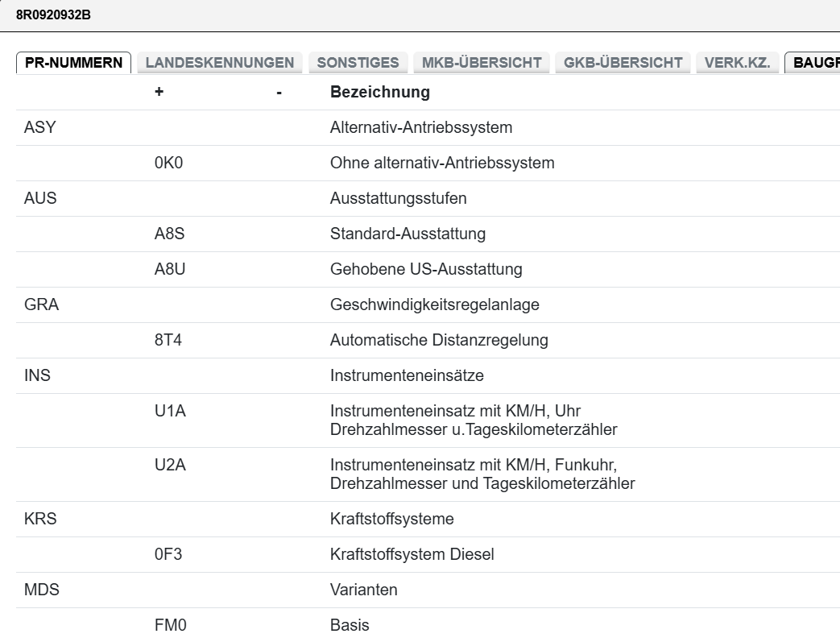This screenshot has width=840, height=642.
Task: Select the partially visible BAUGR tab
Action: [x=815, y=63]
